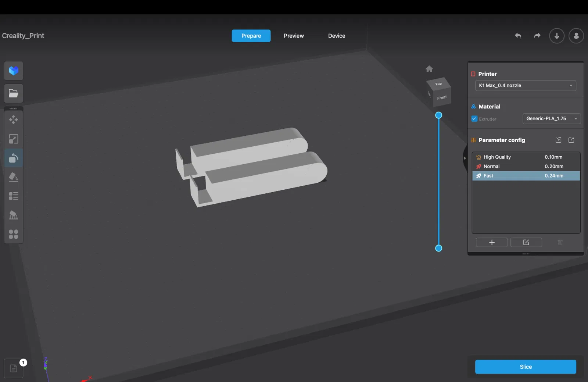
Task: Click the bottom handle of layer slider
Action: click(x=438, y=248)
